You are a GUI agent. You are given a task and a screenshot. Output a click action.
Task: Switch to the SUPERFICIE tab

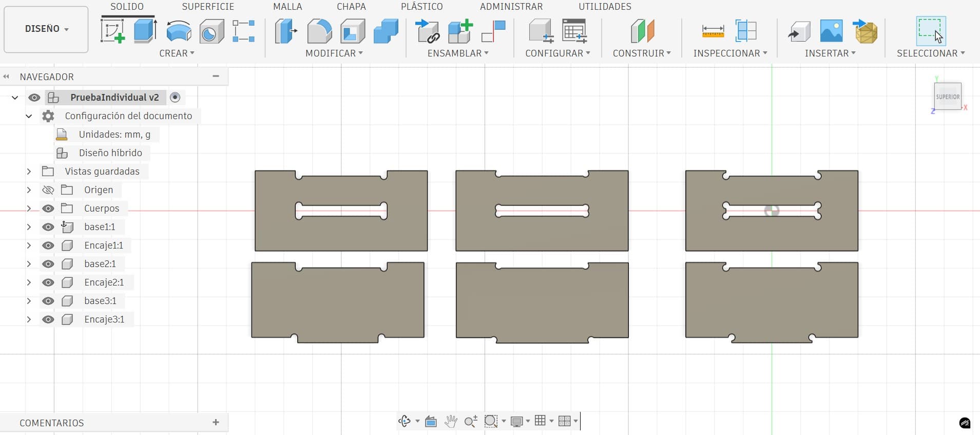pyautogui.click(x=208, y=7)
